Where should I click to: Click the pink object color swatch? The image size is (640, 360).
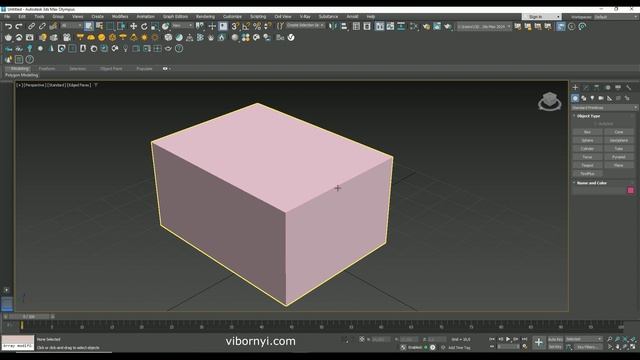(631, 190)
